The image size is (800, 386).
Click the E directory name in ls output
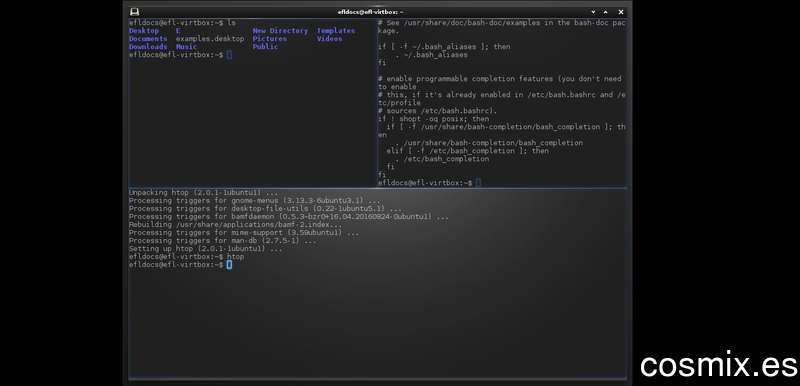pyautogui.click(x=178, y=31)
